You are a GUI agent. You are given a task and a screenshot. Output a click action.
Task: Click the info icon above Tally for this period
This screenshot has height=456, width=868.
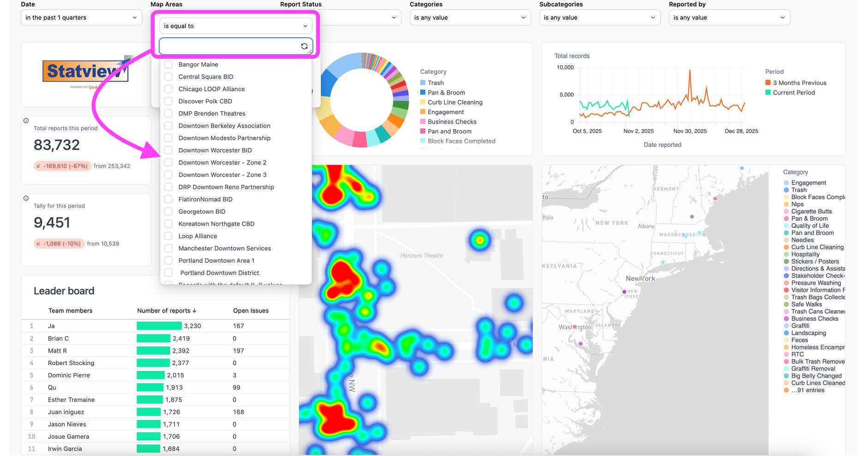[26, 198]
